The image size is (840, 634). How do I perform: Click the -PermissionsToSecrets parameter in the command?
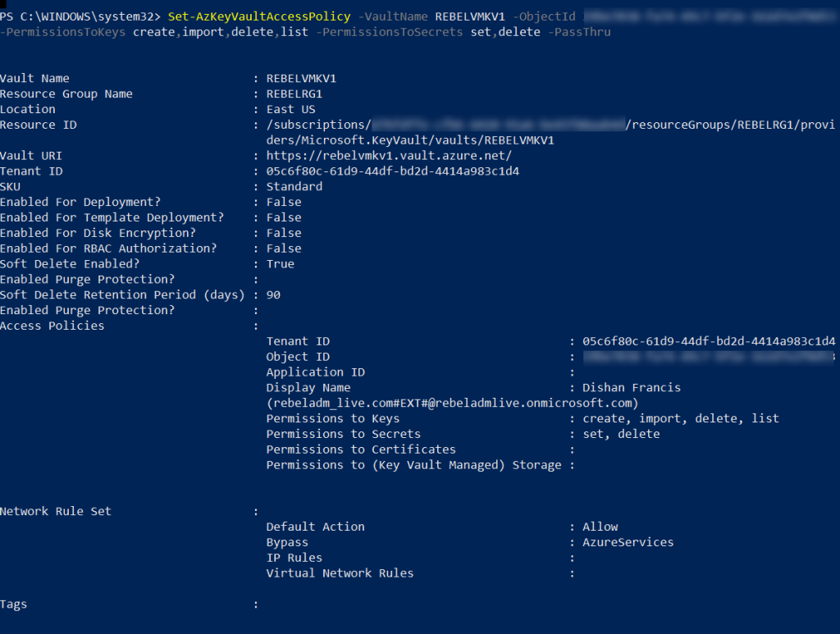390,32
